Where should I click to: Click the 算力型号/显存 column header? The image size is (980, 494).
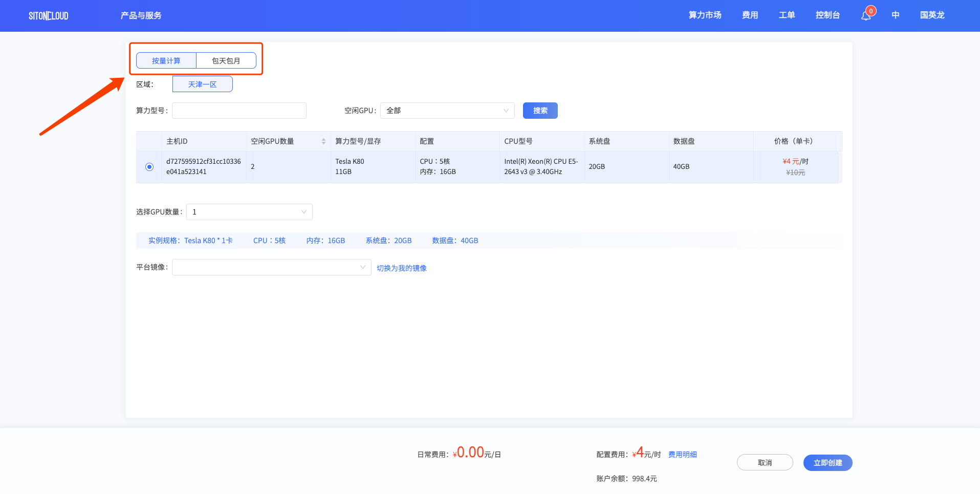coord(373,141)
